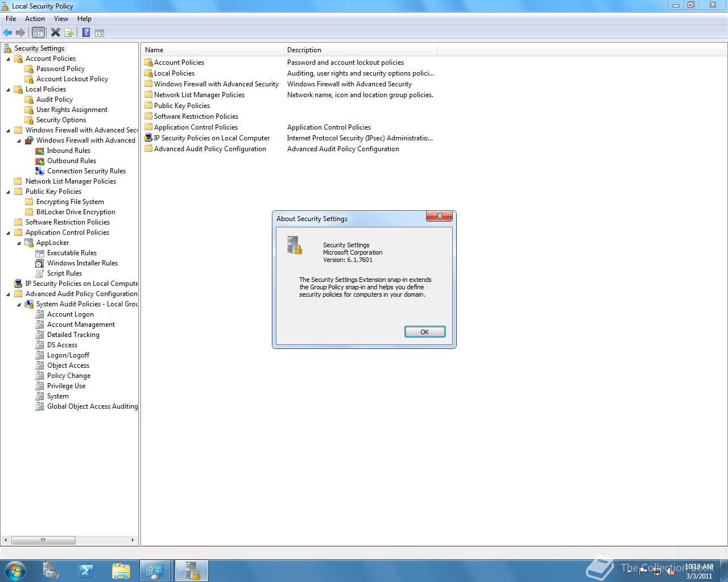Click OK in About Security Settings dialog

click(x=425, y=332)
